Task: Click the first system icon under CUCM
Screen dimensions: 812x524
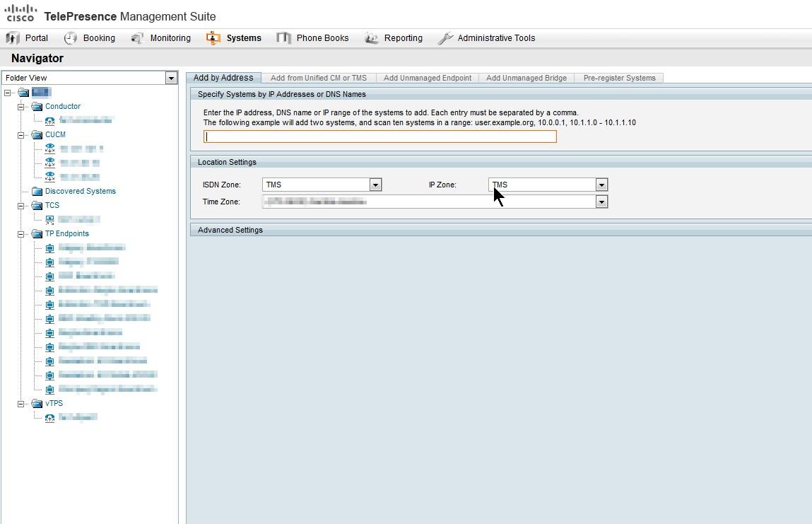Action: tap(49, 149)
